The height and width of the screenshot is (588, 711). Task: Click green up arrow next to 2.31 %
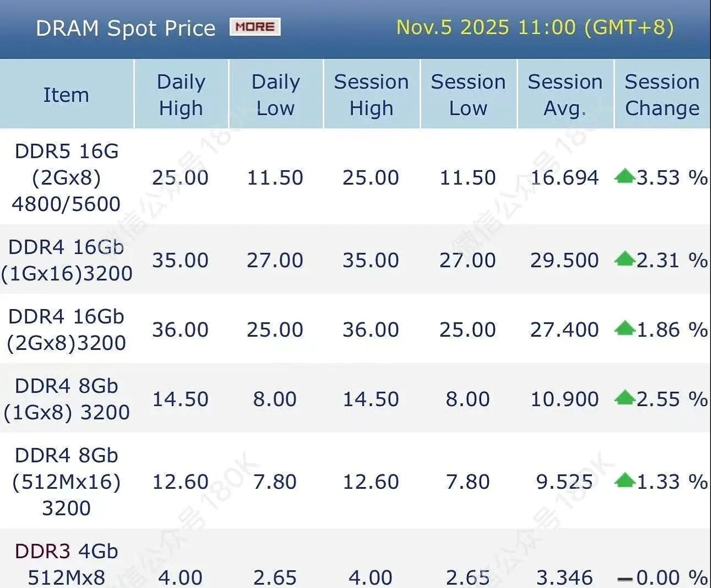(625, 259)
